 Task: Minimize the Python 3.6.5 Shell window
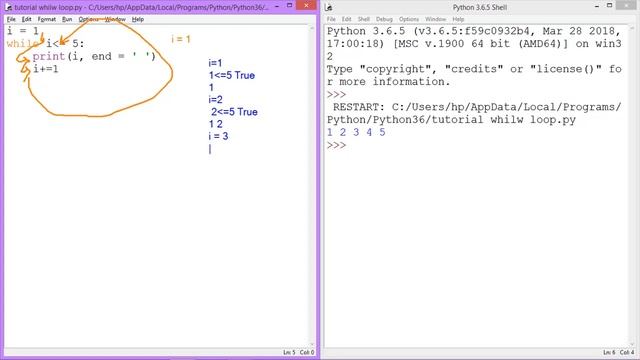pos(597,6)
